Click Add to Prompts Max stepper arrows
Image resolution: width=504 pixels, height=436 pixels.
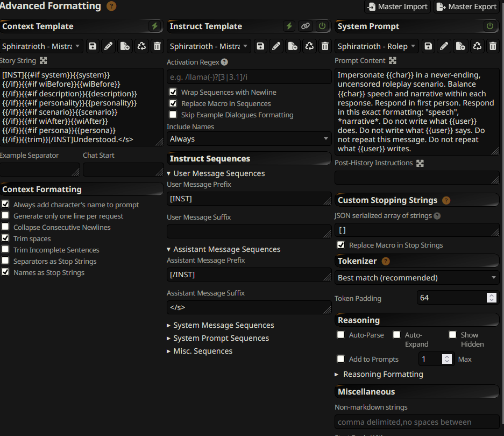447,359
